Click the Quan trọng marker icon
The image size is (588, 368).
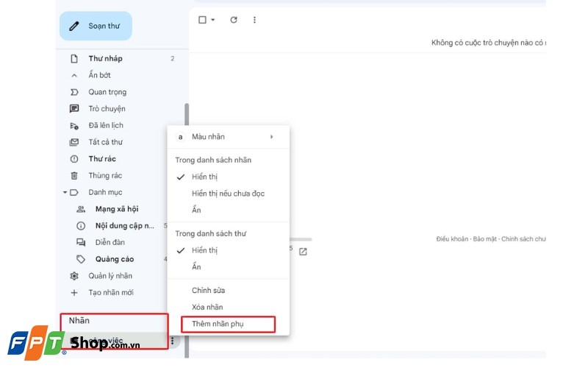coord(74,92)
